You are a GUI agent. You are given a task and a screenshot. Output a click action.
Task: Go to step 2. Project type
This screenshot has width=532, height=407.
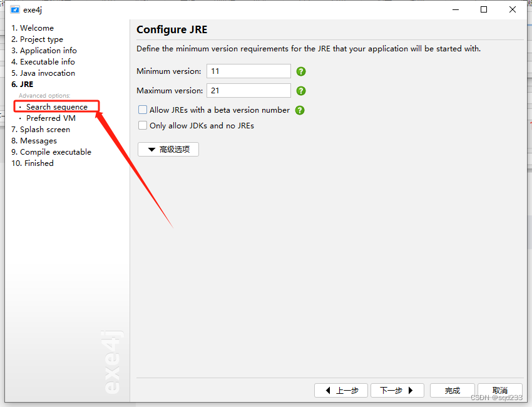click(x=38, y=39)
